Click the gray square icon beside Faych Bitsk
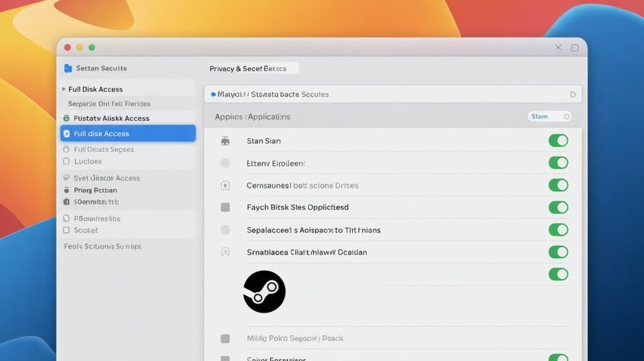 coord(225,208)
